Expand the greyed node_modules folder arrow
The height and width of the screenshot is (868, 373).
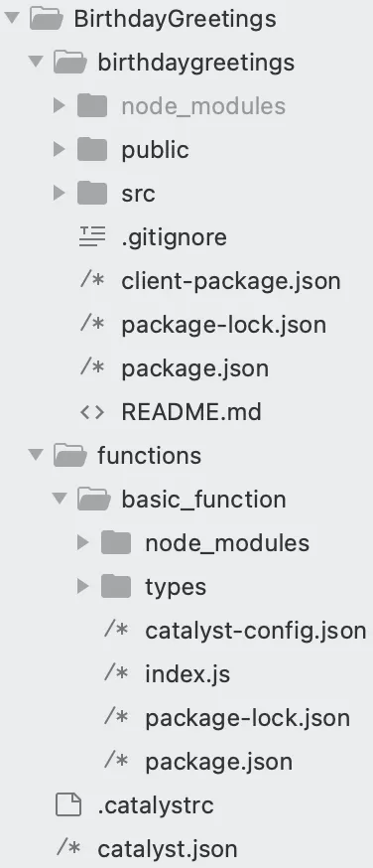pyautogui.click(x=60, y=105)
